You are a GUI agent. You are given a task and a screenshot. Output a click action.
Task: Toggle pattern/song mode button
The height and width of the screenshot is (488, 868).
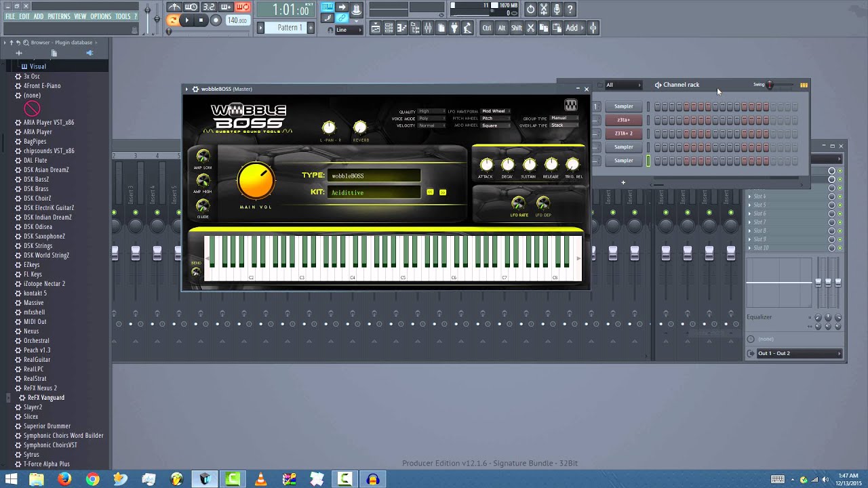pyautogui.click(x=173, y=20)
